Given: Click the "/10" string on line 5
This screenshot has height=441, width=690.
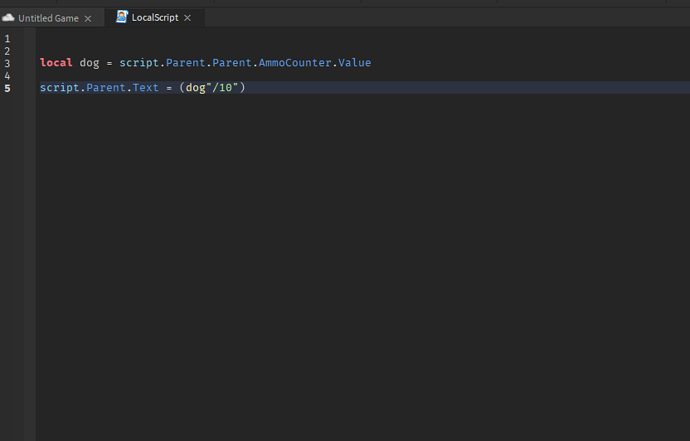Looking at the screenshot, I should (x=222, y=87).
